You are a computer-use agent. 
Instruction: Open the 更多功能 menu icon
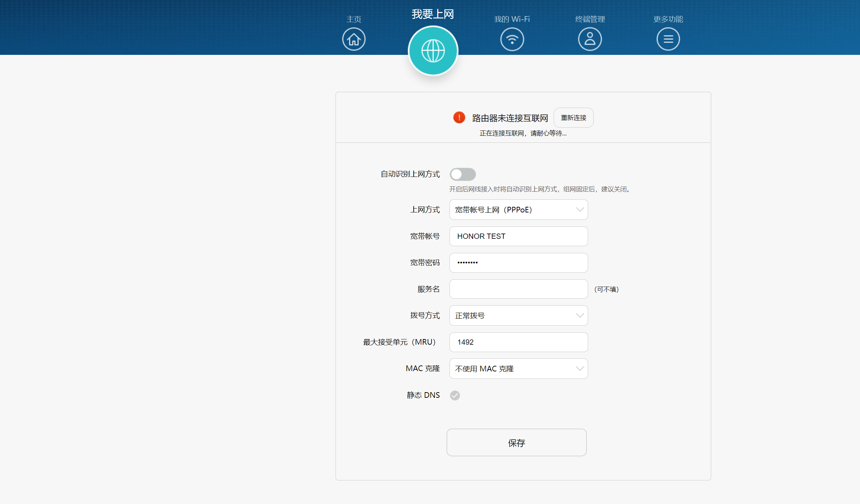click(x=668, y=39)
